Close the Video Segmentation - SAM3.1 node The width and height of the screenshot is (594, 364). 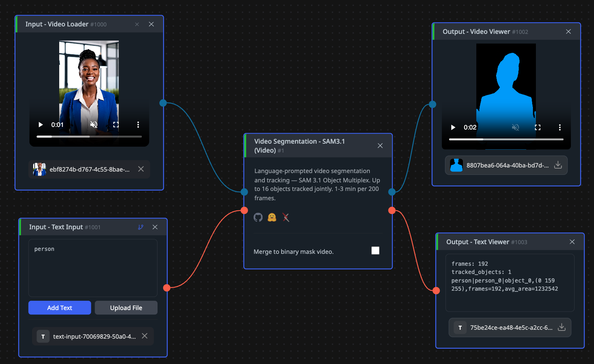pos(380,146)
